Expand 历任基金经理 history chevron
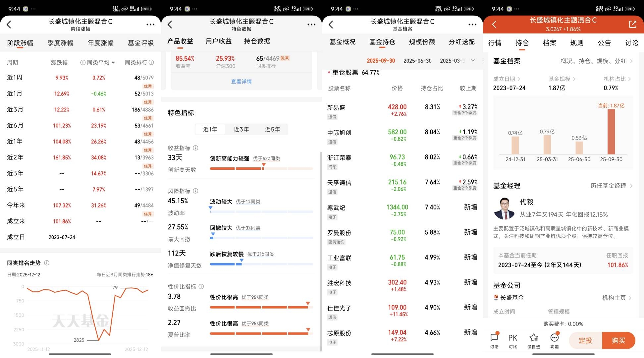 [631, 186]
